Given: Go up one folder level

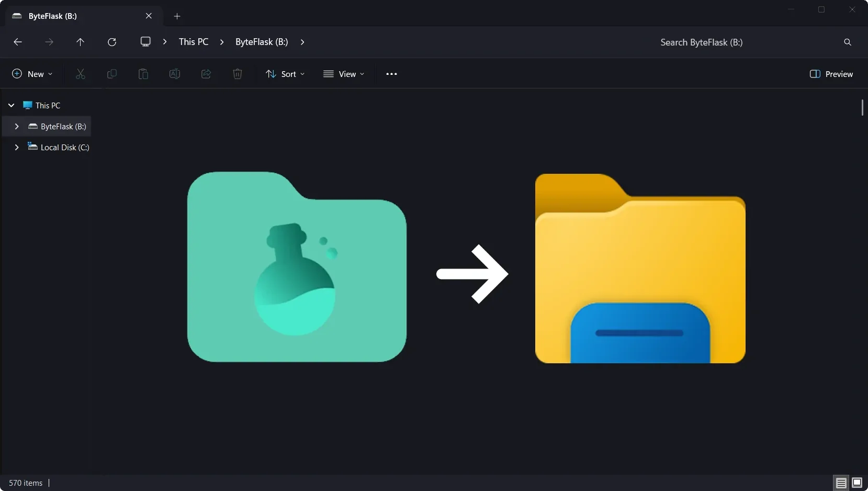Looking at the screenshot, I should [x=80, y=42].
